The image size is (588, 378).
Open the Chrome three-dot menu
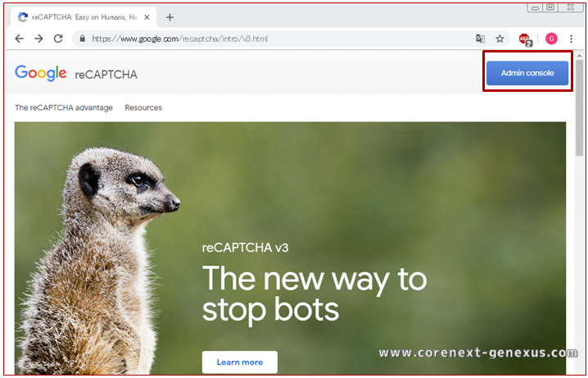pyautogui.click(x=571, y=39)
